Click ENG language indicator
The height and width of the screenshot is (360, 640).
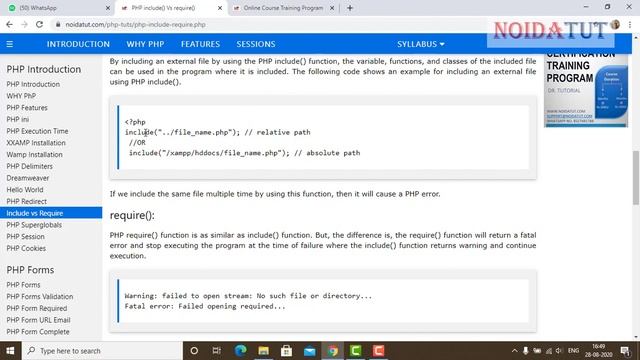[x=573, y=351]
